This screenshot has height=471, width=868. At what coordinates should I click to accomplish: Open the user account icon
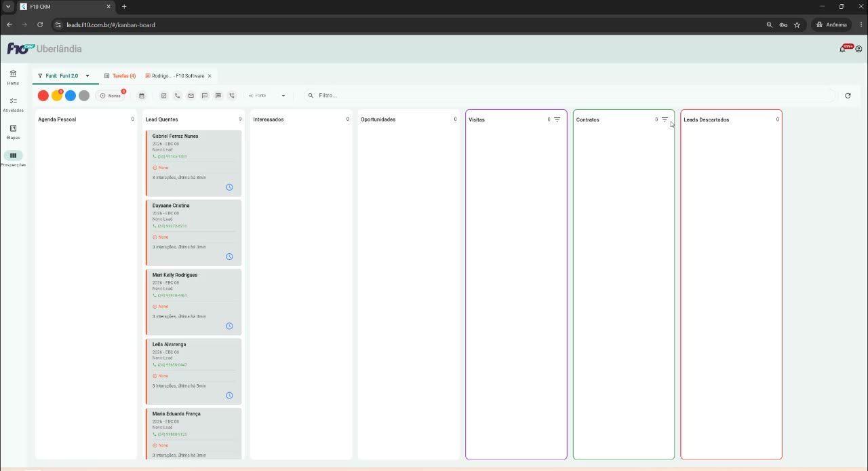(x=859, y=49)
